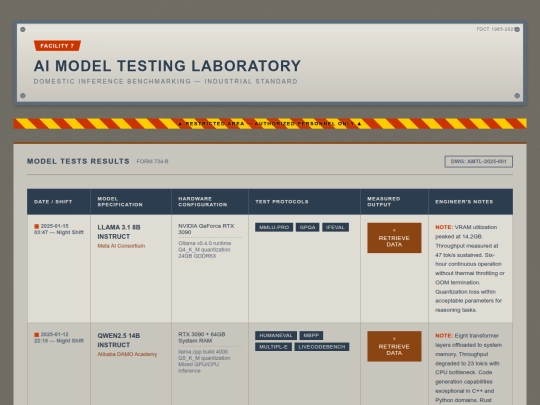Click the Test Protocols column header
Screen dimensions: 540x405
pos(304,202)
